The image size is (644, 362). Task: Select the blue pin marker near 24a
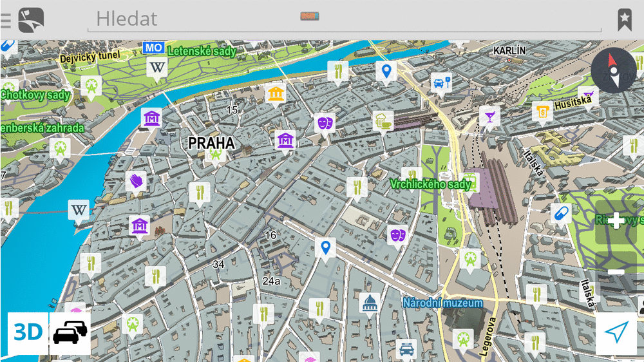(x=326, y=247)
